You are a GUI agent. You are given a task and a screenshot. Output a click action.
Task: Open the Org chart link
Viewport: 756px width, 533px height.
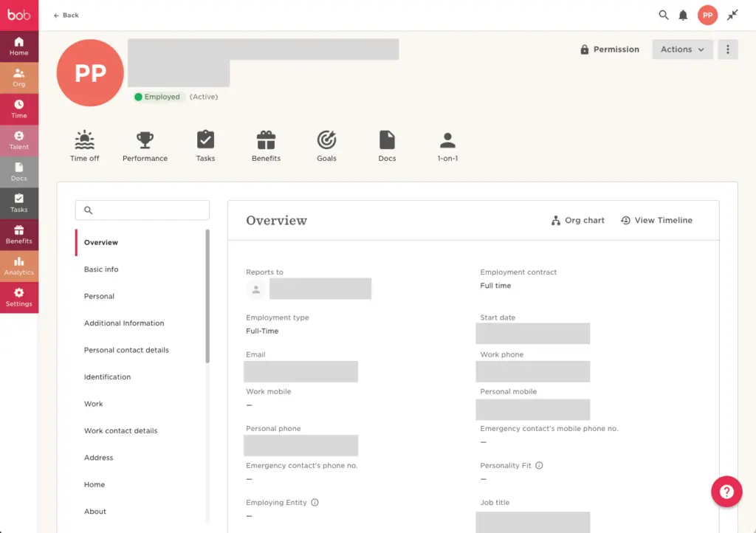(x=577, y=220)
